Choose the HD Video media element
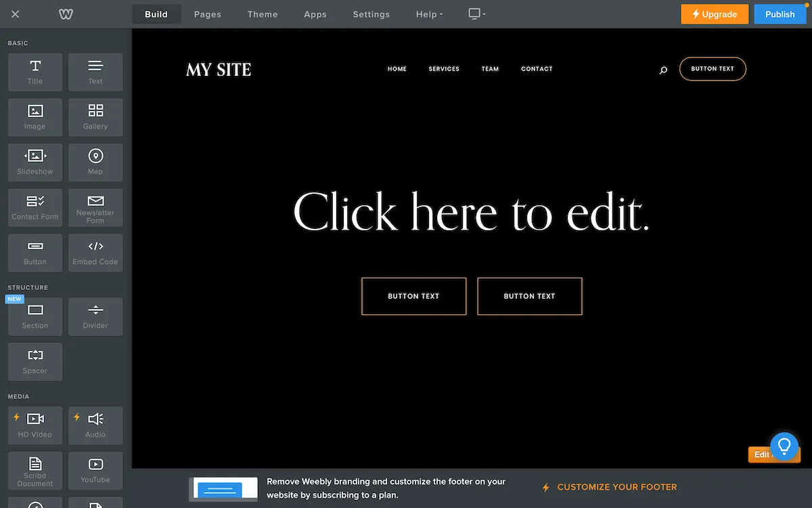This screenshot has width=812, height=508. [35, 425]
